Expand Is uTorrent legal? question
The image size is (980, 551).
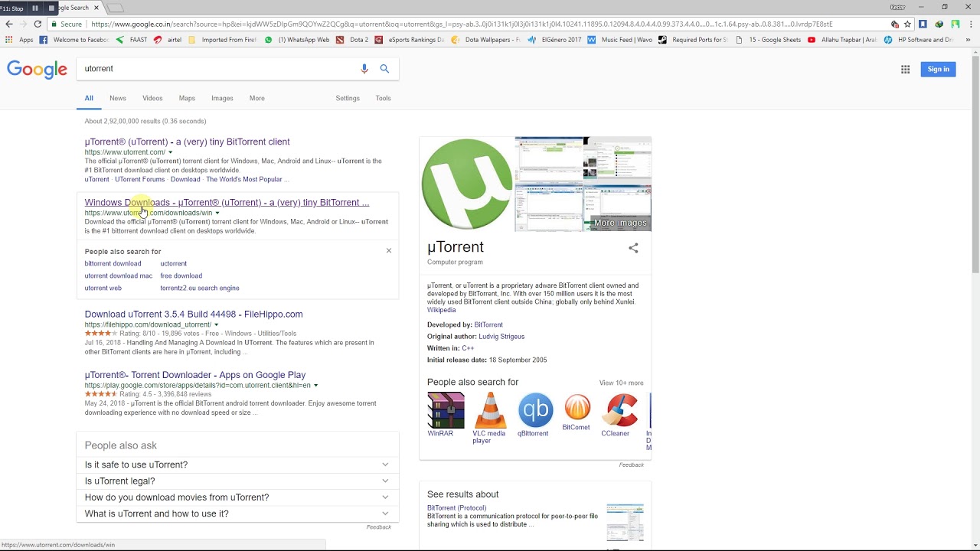(237, 481)
